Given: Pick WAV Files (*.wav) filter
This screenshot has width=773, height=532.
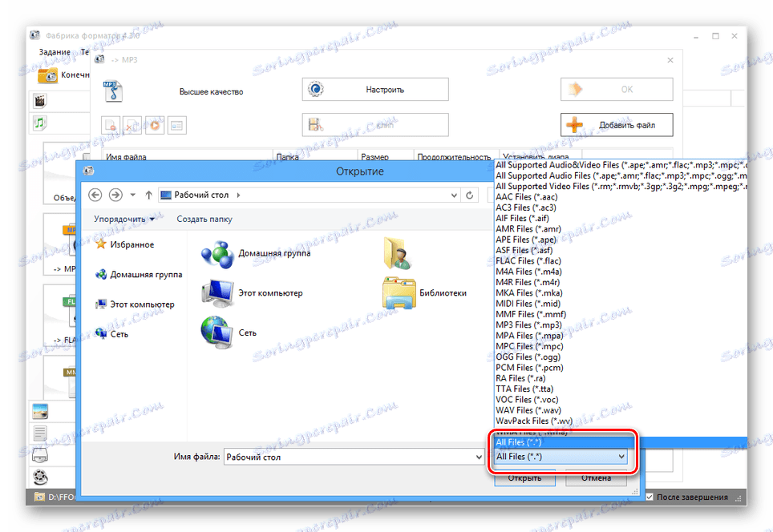Looking at the screenshot, I should 621,410.
